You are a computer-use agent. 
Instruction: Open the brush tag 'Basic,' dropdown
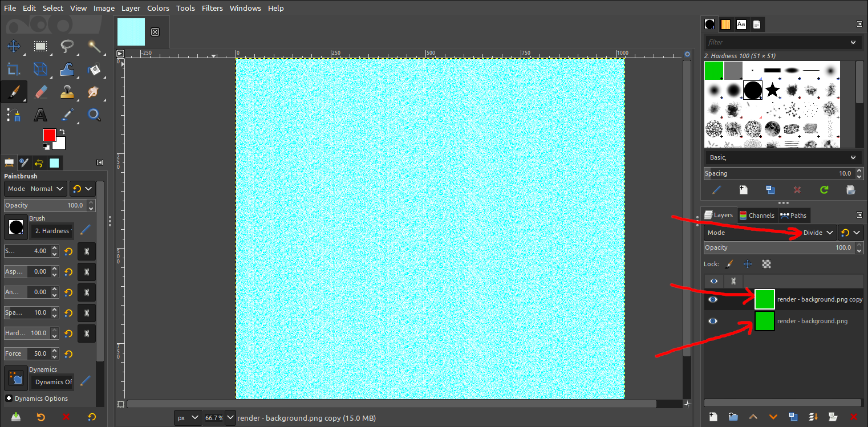(782, 157)
